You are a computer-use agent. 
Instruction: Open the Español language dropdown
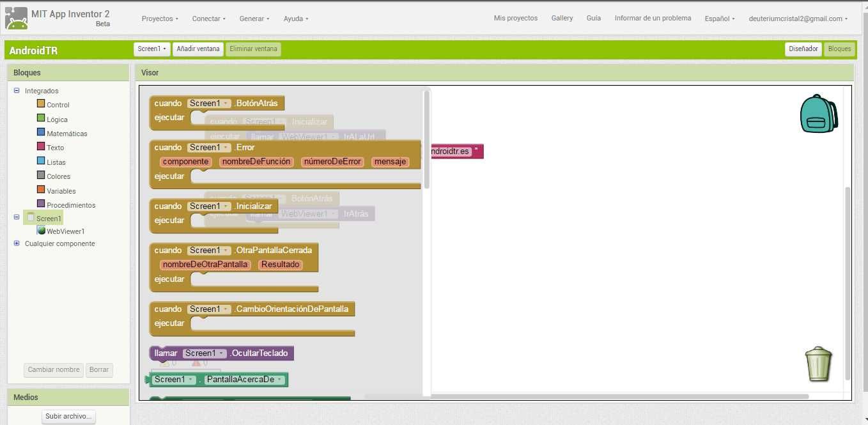(x=720, y=19)
